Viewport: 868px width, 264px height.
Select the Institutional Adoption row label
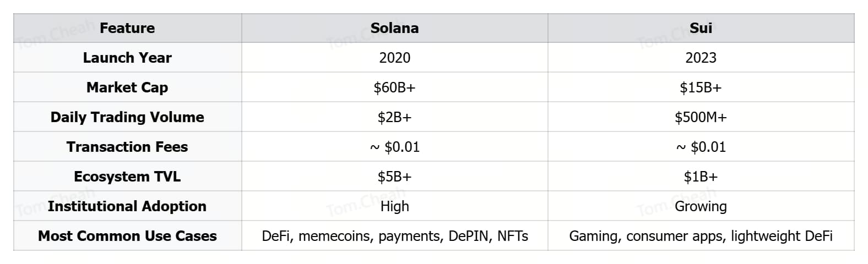(127, 206)
